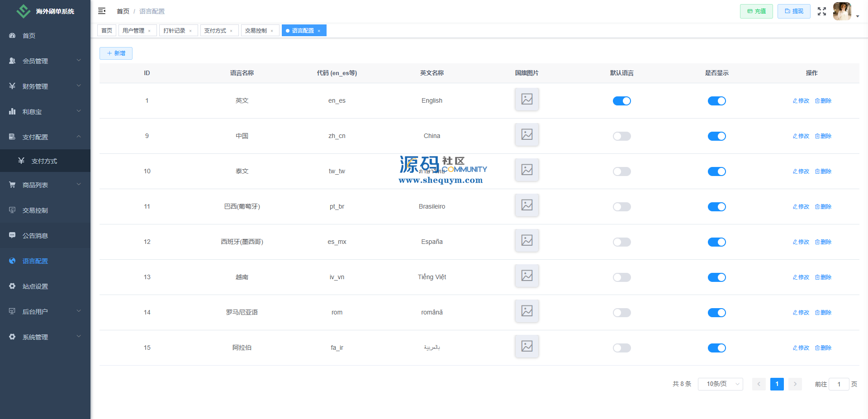Viewport: 868px width, 419px height.
Task: Click the 充值 recharge button
Action: coord(756,11)
